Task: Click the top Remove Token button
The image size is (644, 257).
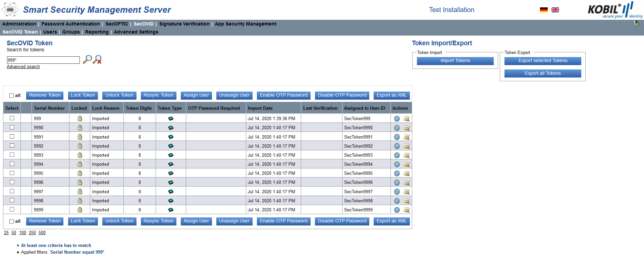Action: click(x=45, y=95)
